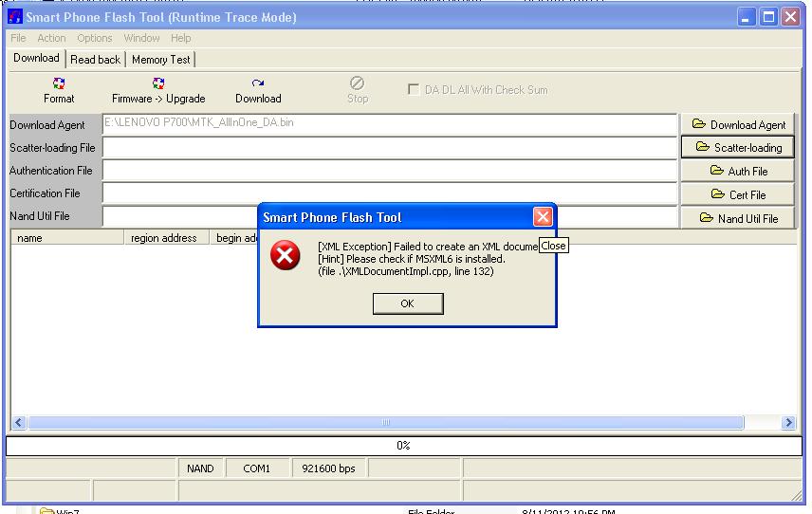Viewport: 812px width, 514px height.
Task: Click the Smart Phone Flash Tool title icon
Action: point(15,16)
